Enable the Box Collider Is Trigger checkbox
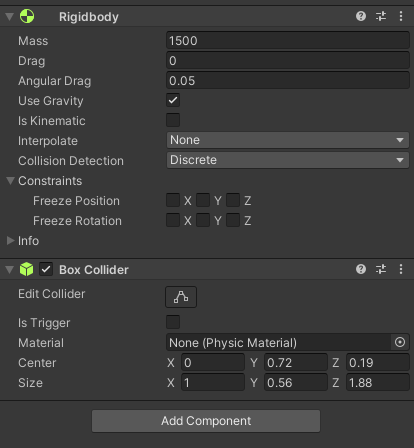This screenshot has height=448, width=414. pyautogui.click(x=173, y=322)
